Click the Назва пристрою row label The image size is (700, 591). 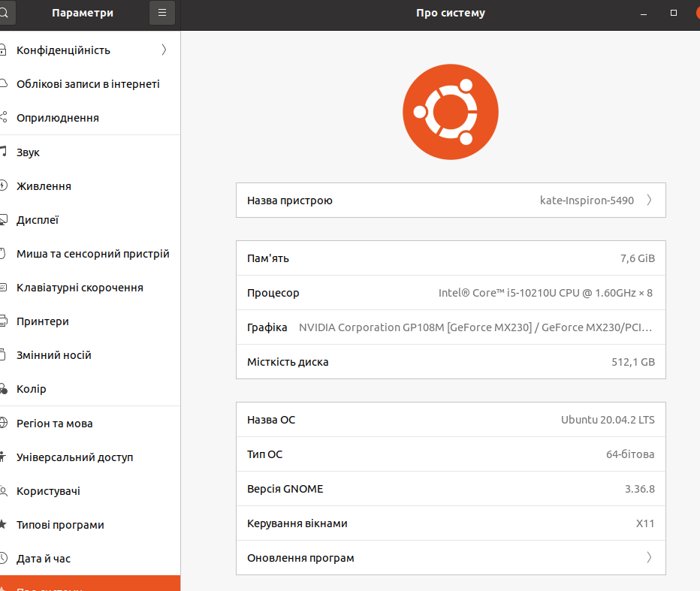click(290, 201)
